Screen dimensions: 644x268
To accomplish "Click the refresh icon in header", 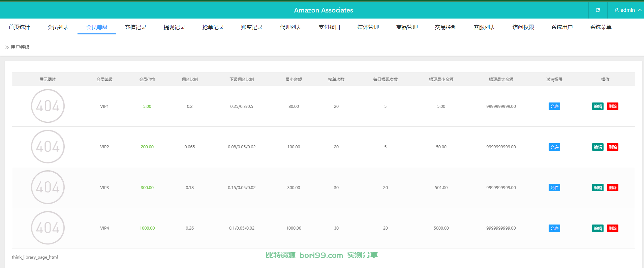I will 597,10.
